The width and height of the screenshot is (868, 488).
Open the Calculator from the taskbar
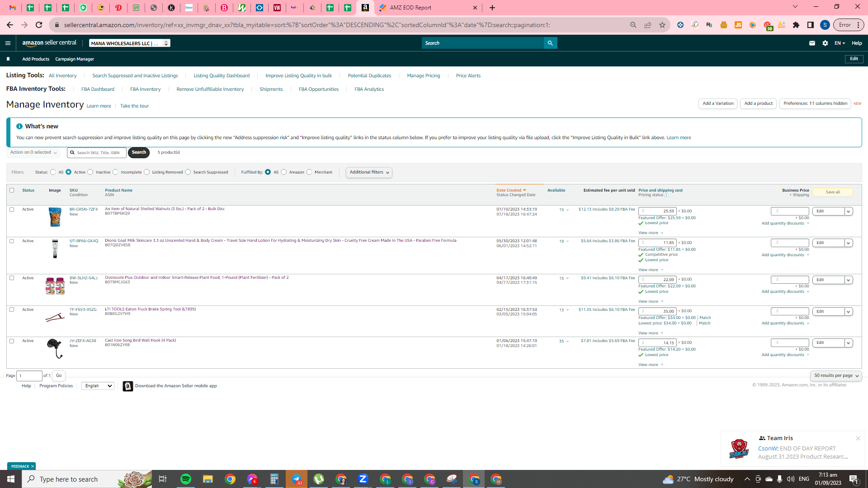274,479
